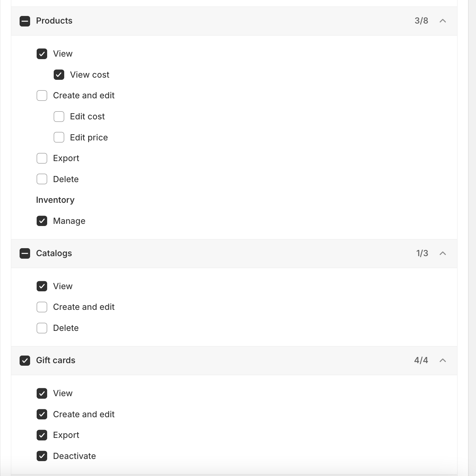Collapse the Gift cards section chevron
The height and width of the screenshot is (476, 476).
pyautogui.click(x=443, y=360)
